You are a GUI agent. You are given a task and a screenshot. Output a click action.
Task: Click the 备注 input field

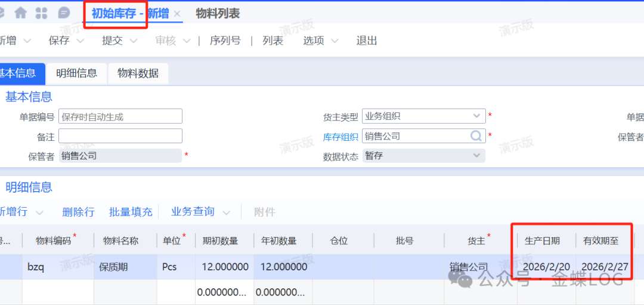click(x=120, y=136)
